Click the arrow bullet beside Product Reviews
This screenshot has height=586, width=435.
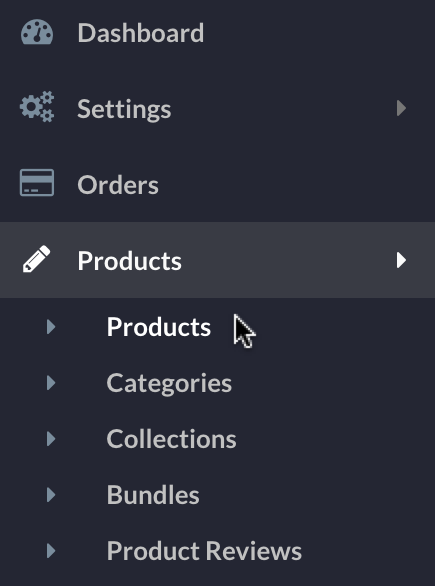51,550
